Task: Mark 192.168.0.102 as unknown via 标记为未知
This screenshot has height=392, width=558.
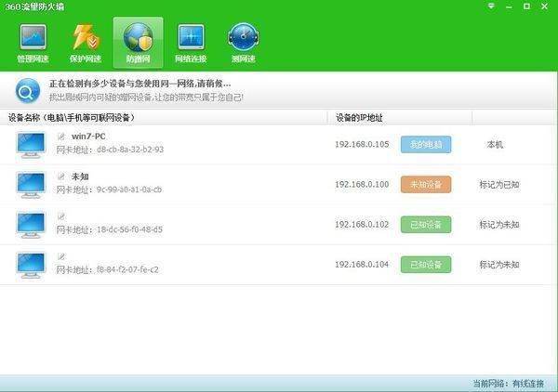Action: [499, 225]
